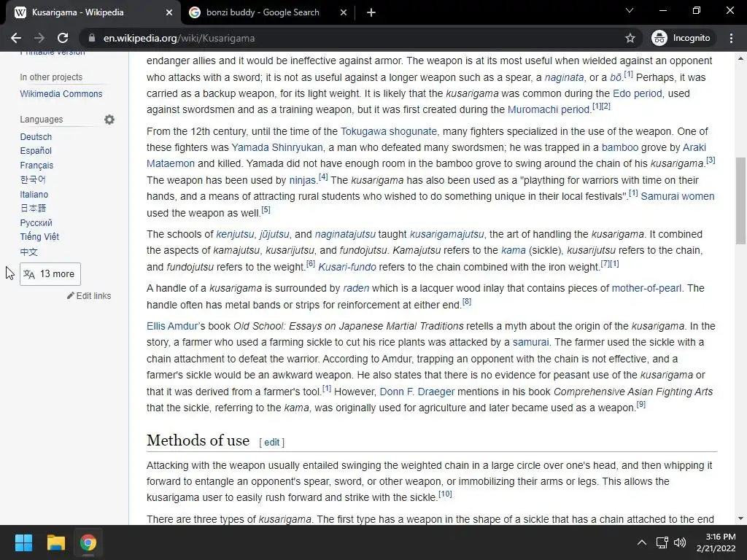The image size is (747, 560).
Task: Switch to Deutsch language version
Action: [36, 136]
